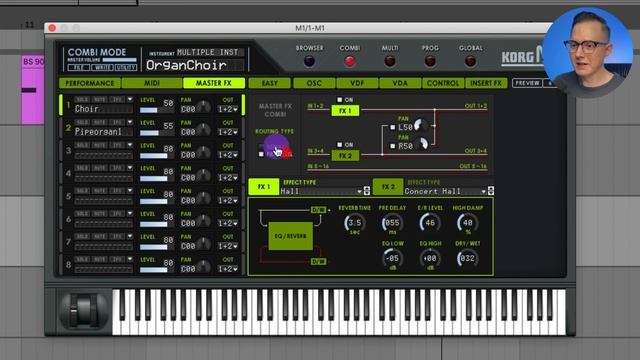The image size is (640, 360).
Task: Open the VDF tab
Action: pos(357,83)
